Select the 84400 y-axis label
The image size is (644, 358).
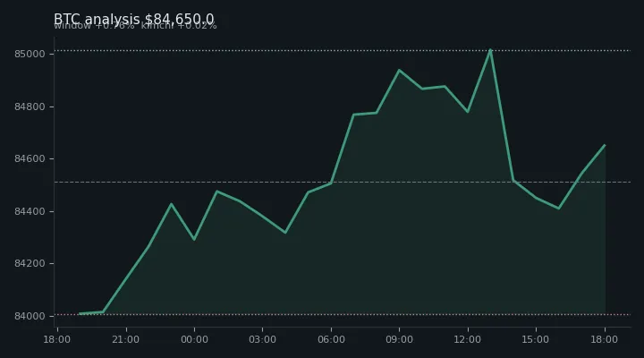[30, 212]
